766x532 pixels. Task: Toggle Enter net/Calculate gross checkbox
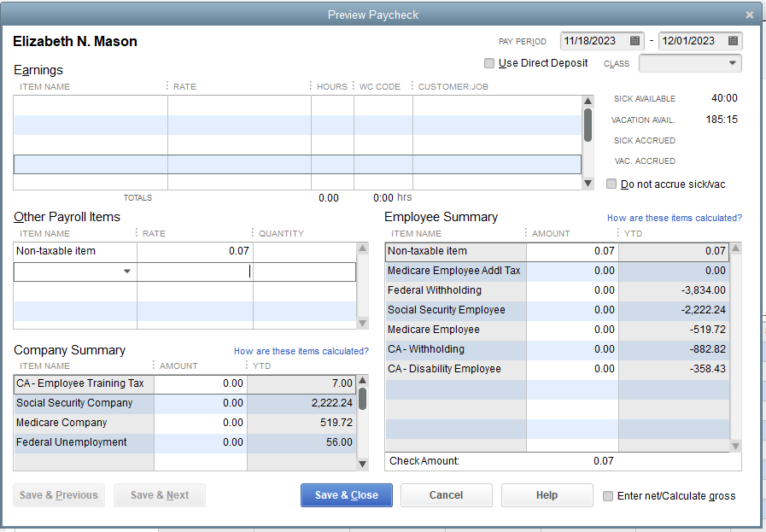pos(608,496)
